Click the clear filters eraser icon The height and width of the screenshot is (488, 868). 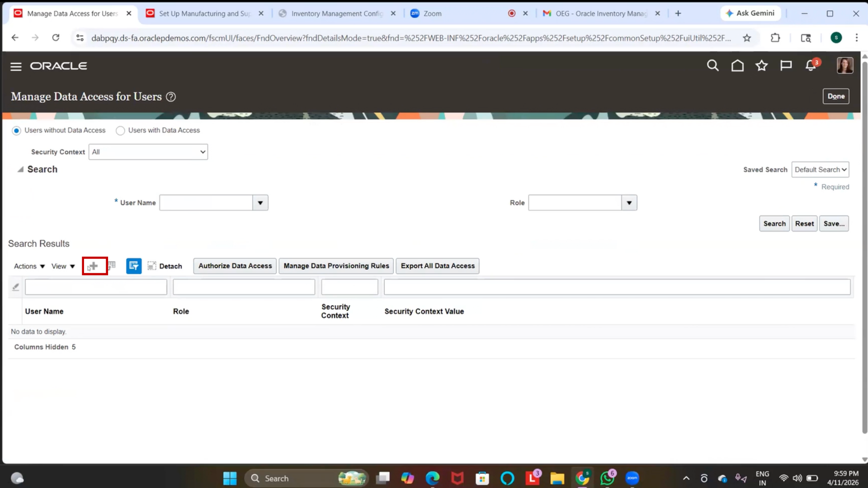[15, 287]
